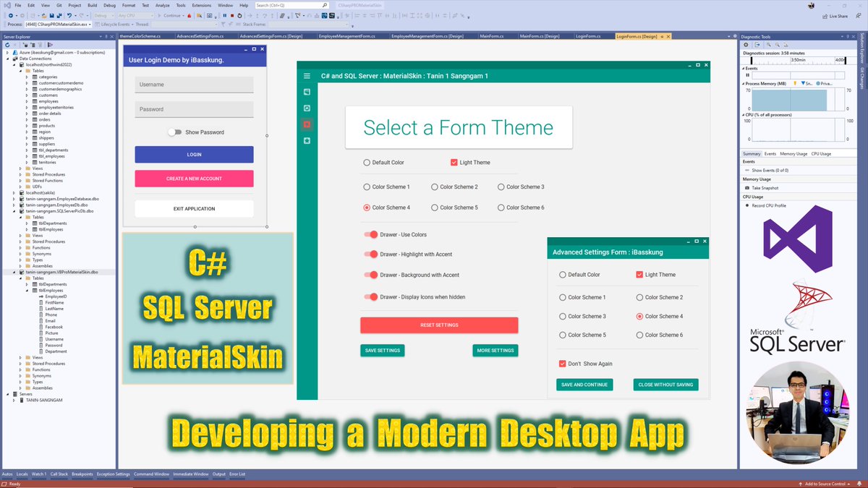Expand the Stored Procedures folder under northwind2022
This screenshot has width=868, height=488.
pyautogui.click(x=20, y=174)
